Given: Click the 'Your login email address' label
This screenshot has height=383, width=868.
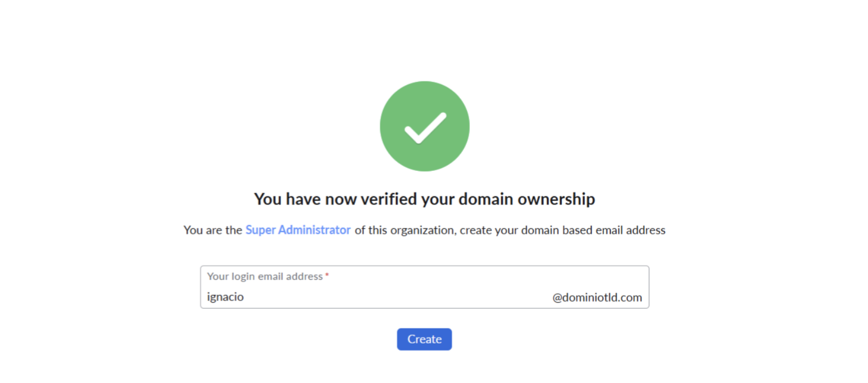Looking at the screenshot, I should point(265,276).
